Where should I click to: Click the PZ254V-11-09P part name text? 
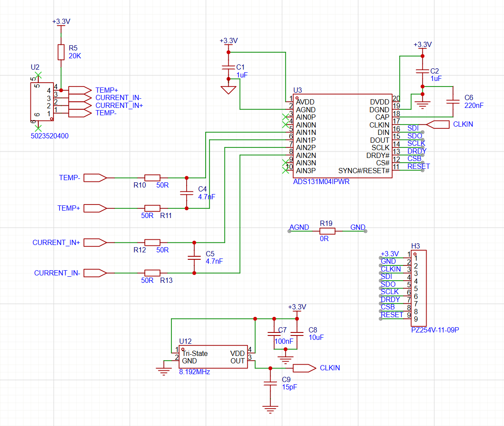click(x=435, y=330)
